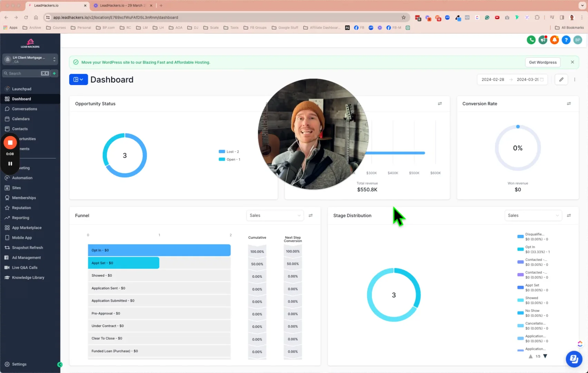The width and height of the screenshot is (588, 373).
Task: Expand the dashboard switcher dropdown button
Action: tap(78, 79)
